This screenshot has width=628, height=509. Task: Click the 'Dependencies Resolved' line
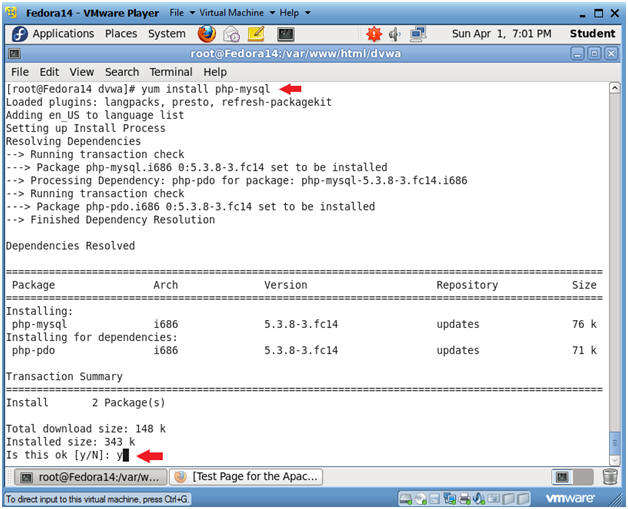(70, 245)
